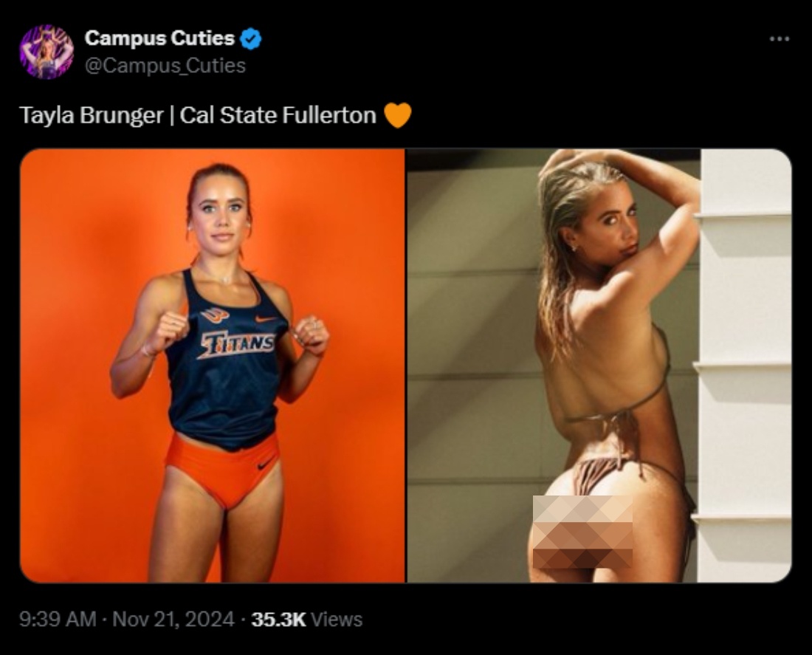Click the orange heart emoji

(397, 115)
